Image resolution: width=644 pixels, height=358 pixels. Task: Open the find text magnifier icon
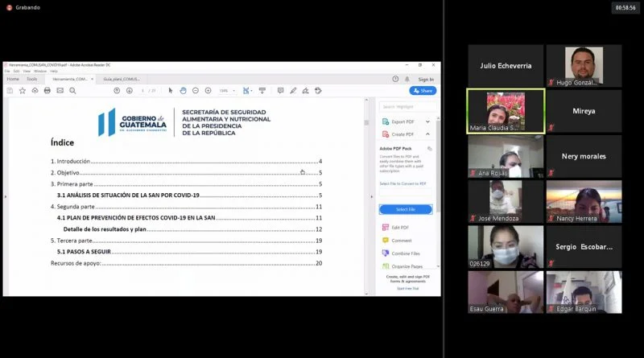tap(72, 91)
